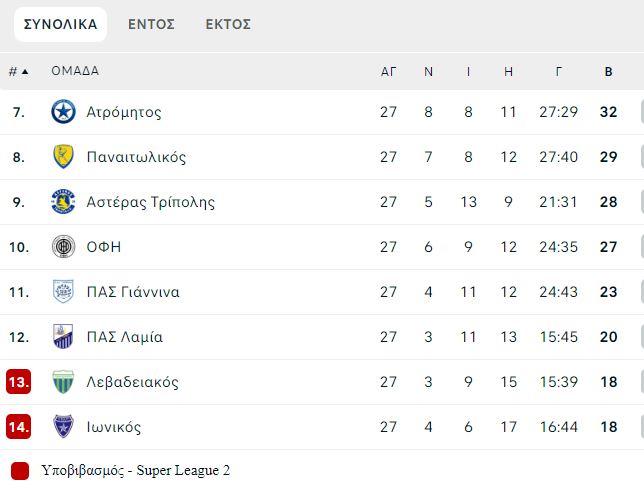
Task: Click the Παναιτωλικός yellow crest
Action: point(63,156)
